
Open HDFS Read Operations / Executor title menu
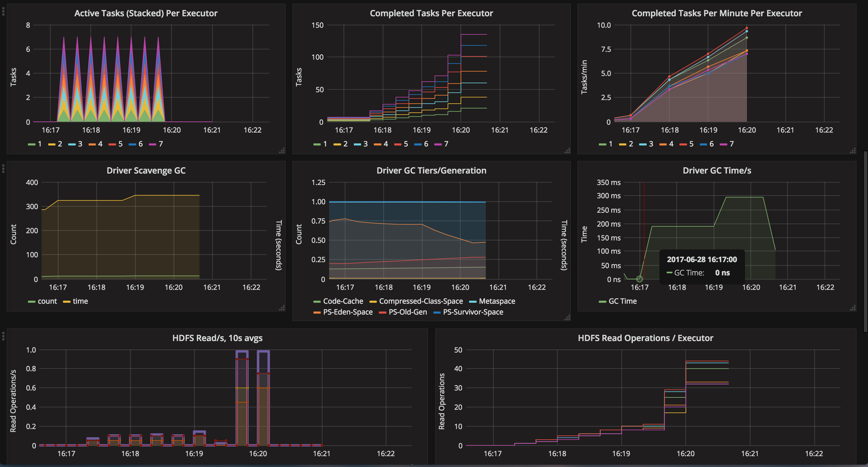point(645,338)
